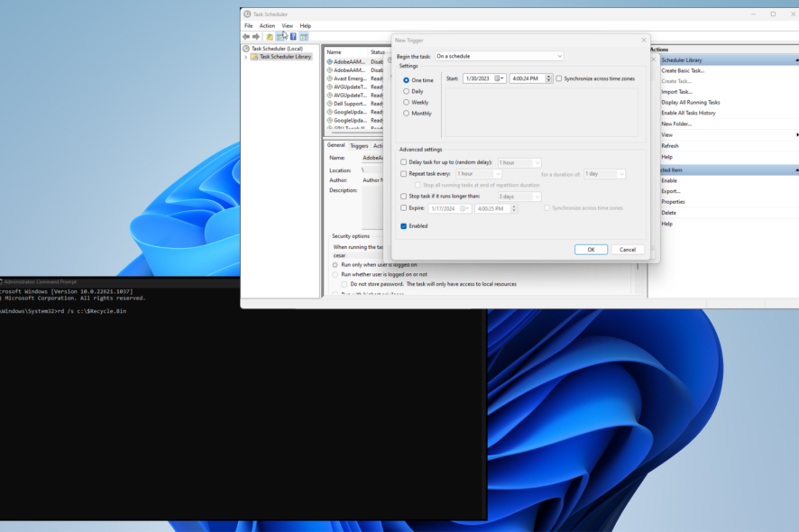Select Run only when user is logged on
This screenshot has height=532, width=799.
point(335,265)
